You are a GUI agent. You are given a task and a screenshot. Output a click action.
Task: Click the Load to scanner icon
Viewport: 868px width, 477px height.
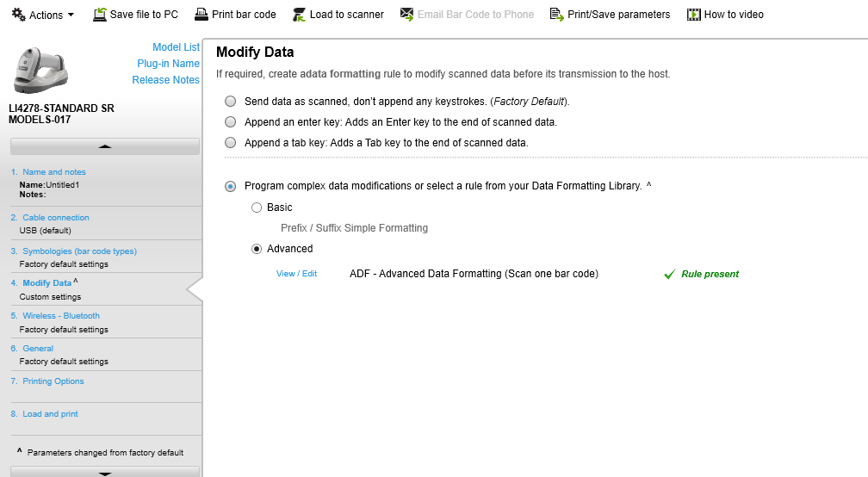click(299, 15)
